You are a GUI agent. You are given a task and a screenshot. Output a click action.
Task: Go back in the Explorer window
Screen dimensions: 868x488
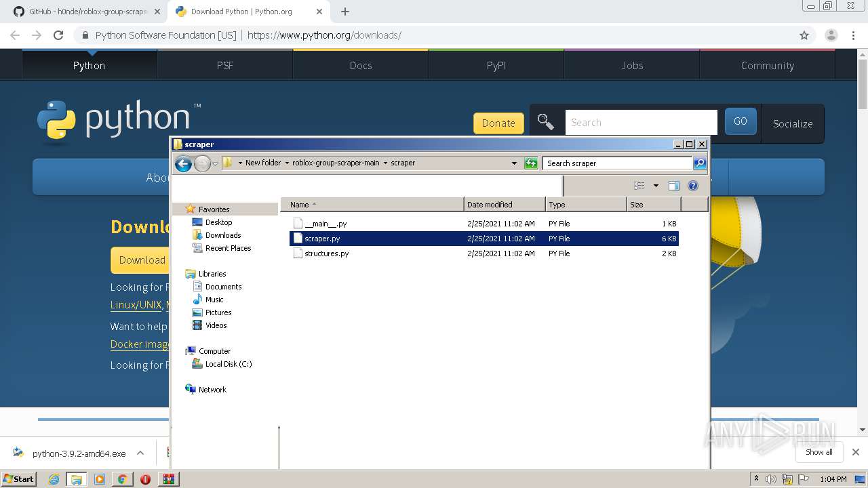183,163
